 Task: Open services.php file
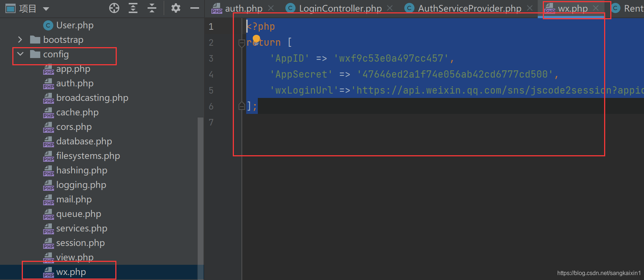coord(82,228)
